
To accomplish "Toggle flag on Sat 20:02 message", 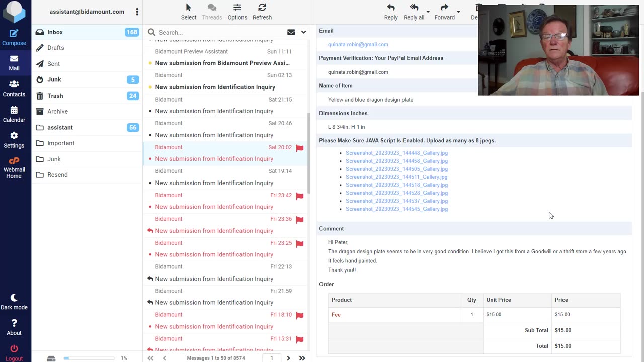I will pyautogui.click(x=300, y=148).
